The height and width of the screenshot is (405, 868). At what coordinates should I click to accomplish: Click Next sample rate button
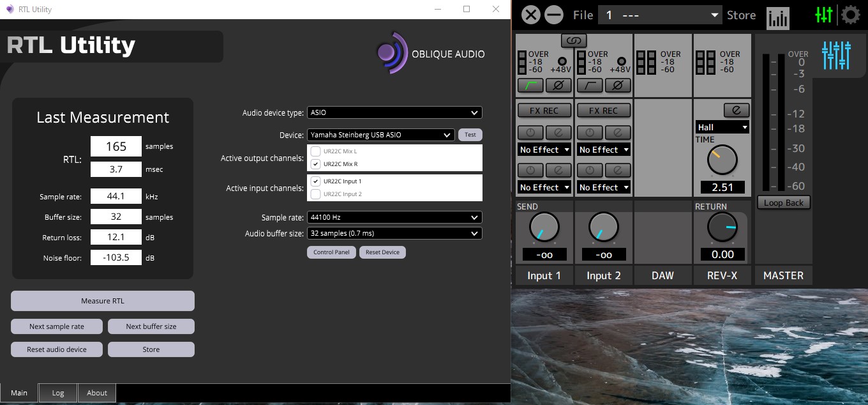(57, 326)
